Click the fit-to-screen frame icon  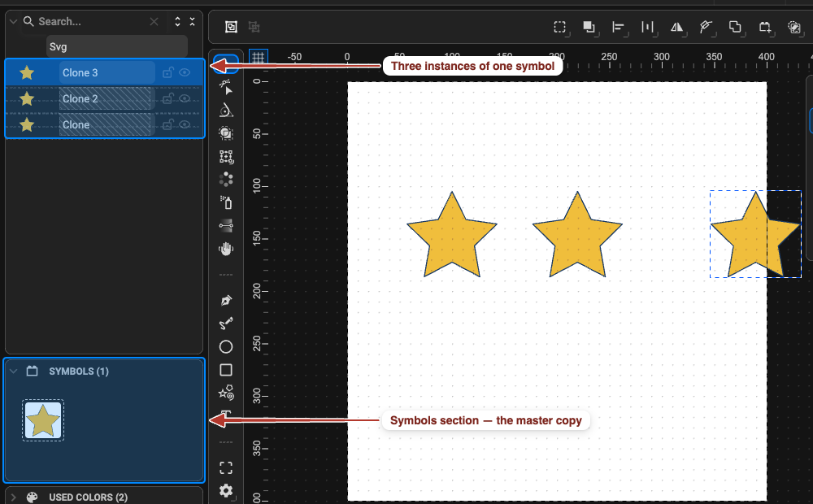[x=225, y=467]
